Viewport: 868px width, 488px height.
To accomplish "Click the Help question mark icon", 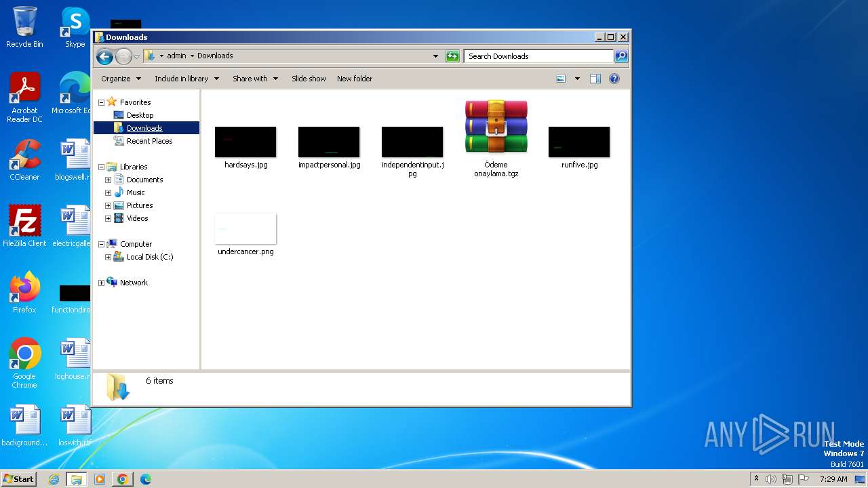I will [x=614, y=79].
